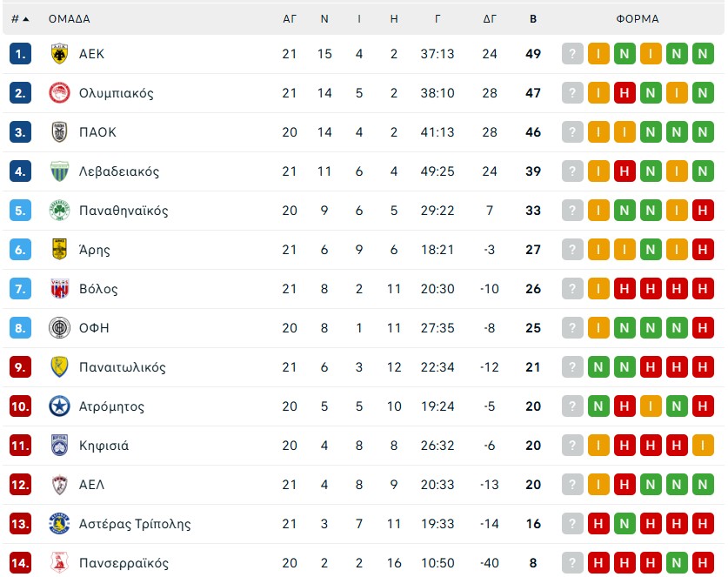Screen dimensions: 728x577
Task: Click Κηφισιά's last orange Ι form badge
Action: coord(703,446)
